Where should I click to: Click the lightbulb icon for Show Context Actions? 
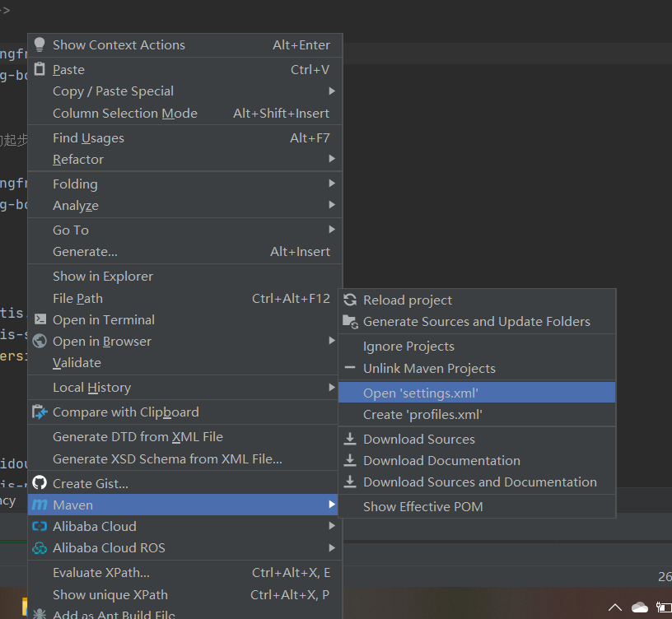coord(40,44)
